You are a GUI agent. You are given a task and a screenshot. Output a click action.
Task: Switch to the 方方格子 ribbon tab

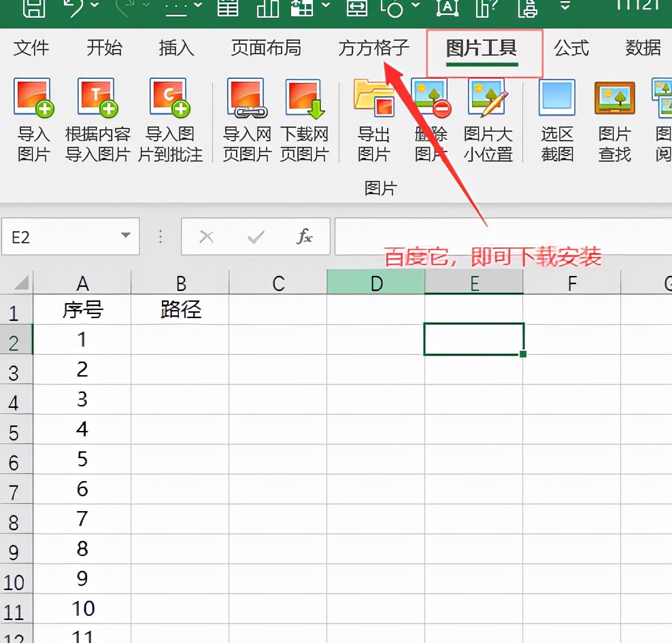[x=373, y=48]
